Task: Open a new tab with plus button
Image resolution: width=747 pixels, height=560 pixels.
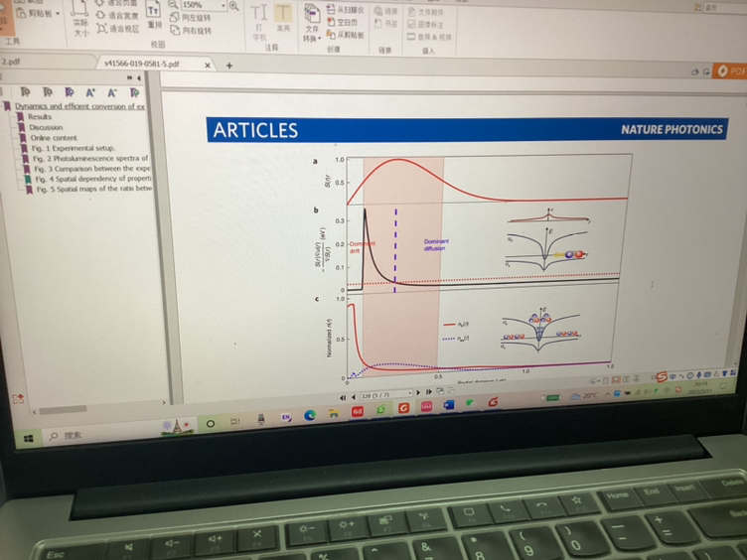Action: [x=229, y=66]
